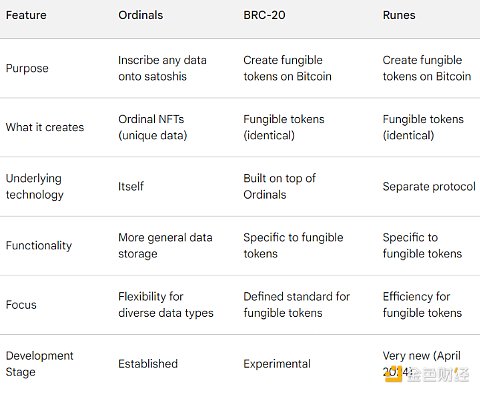The image size is (480, 393).
Task: Click 'Defined standard for fungible tokens' cell
Action: click(x=297, y=305)
